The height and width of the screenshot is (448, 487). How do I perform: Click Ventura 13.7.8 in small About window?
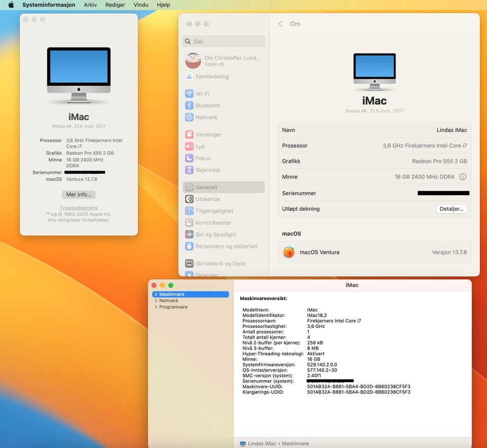[82, 179]
